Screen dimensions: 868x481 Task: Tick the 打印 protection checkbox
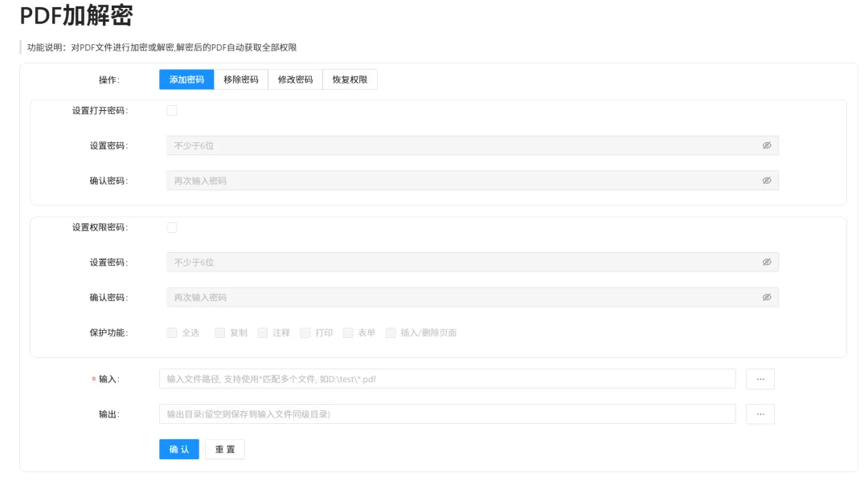coord(305,332)
